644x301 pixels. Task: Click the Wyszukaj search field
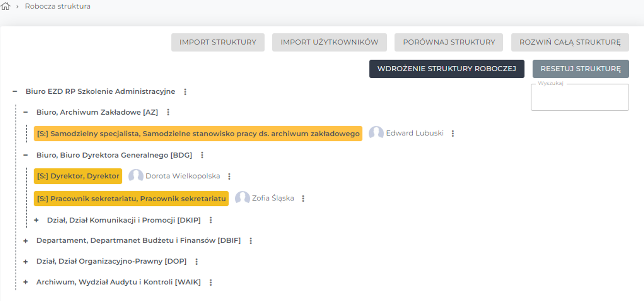(x=580, y=99)
